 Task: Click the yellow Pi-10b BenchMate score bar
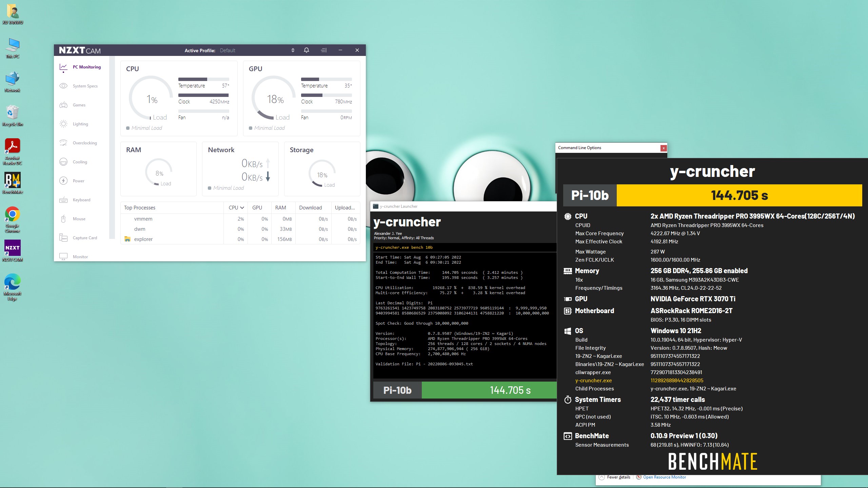pyautogui.click(x=739, y=195)
